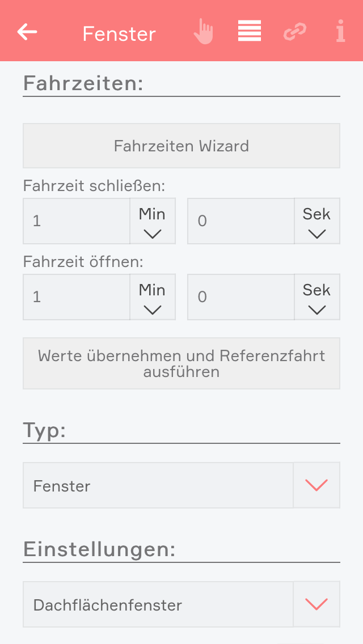Viewport: 363px width, 644px height.
Task: Focus minutes field of Fahrzeit öffnen
Action: 77,297
